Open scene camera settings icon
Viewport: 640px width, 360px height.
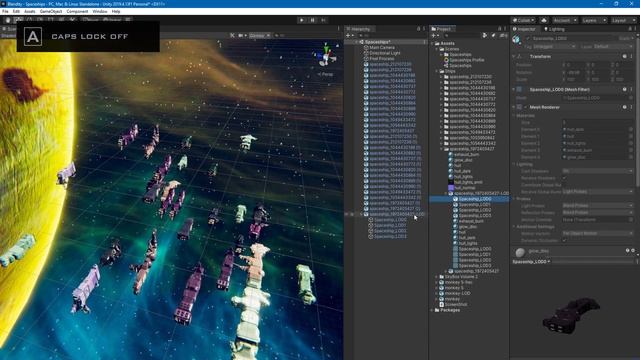242,36
